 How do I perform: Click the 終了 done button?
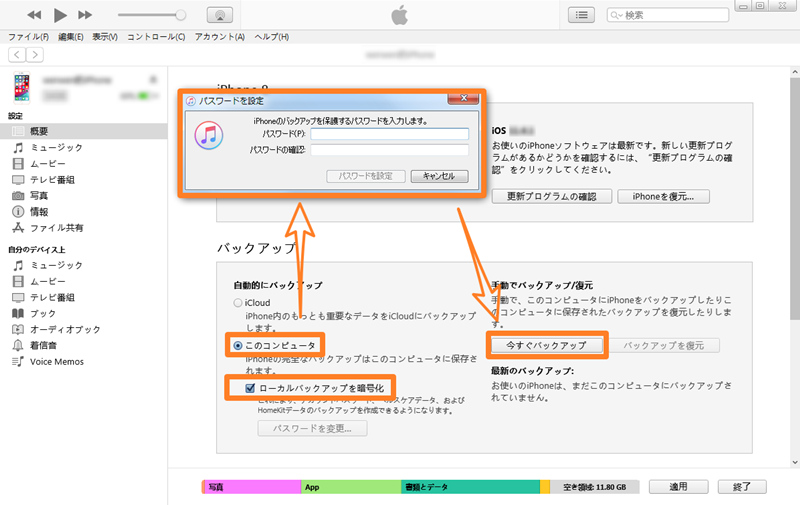coord(742,487)
